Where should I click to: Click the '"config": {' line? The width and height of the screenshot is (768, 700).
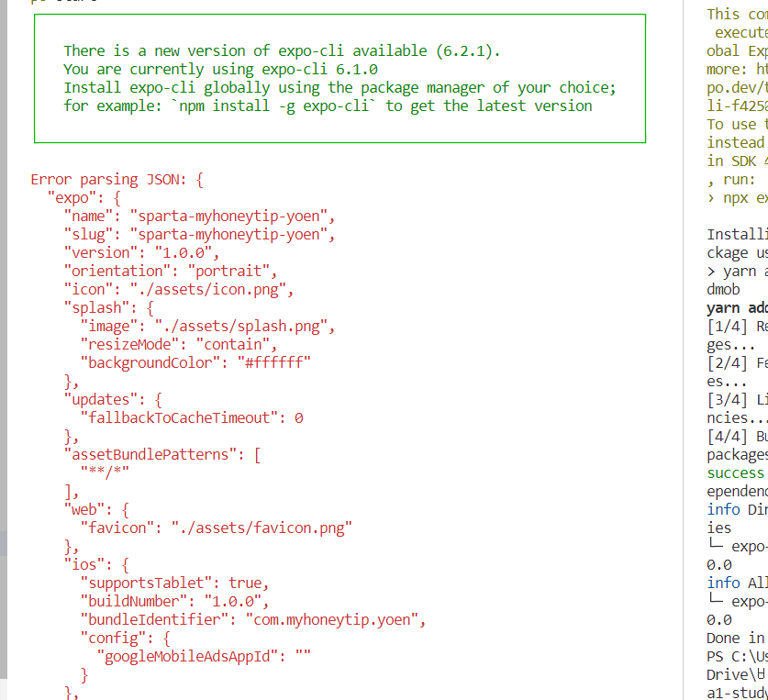point(126,639)
